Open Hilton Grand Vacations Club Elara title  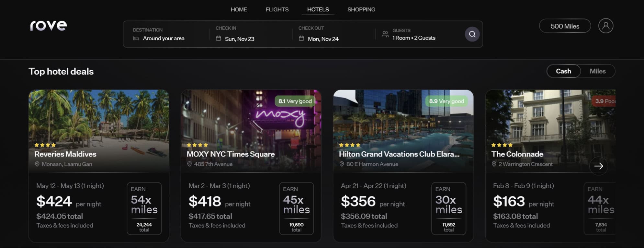coord(399,154)
